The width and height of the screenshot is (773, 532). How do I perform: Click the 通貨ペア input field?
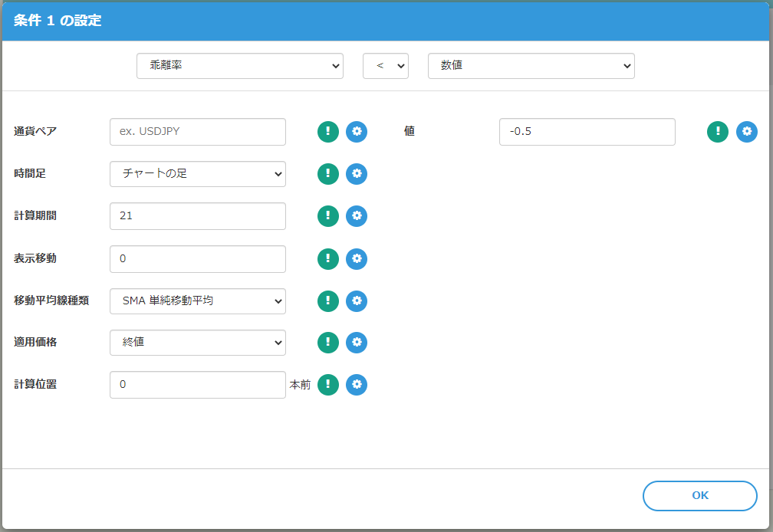pos(198,132)
